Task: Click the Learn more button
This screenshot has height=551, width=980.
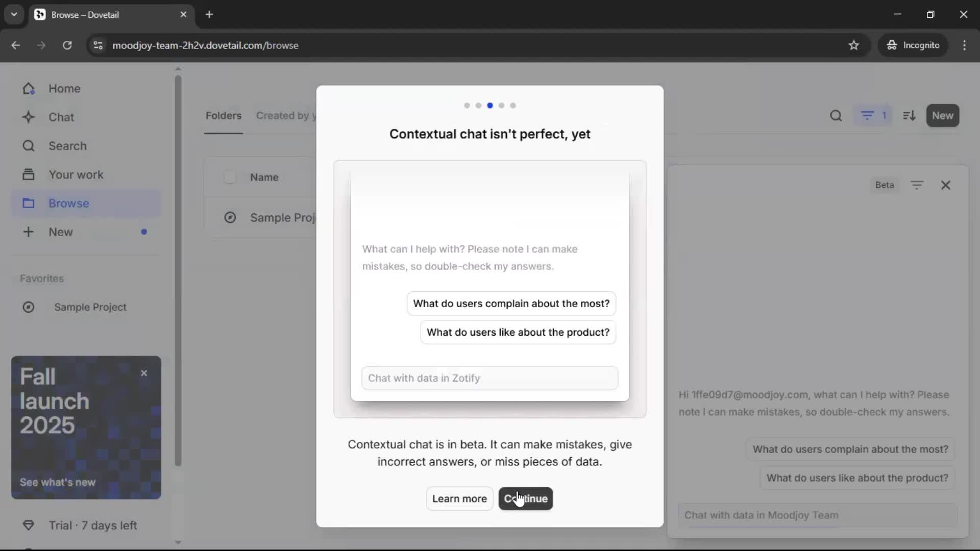Action: tap(459, 498)
